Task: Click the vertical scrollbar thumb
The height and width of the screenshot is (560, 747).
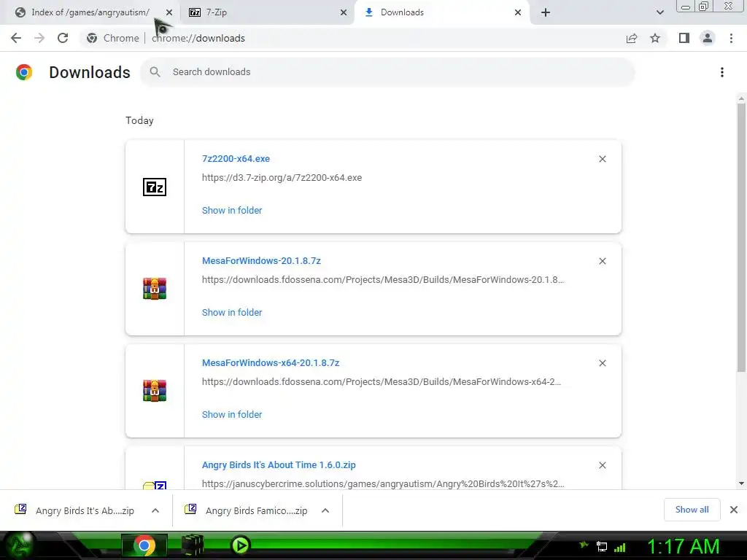Action: [741, 237]
